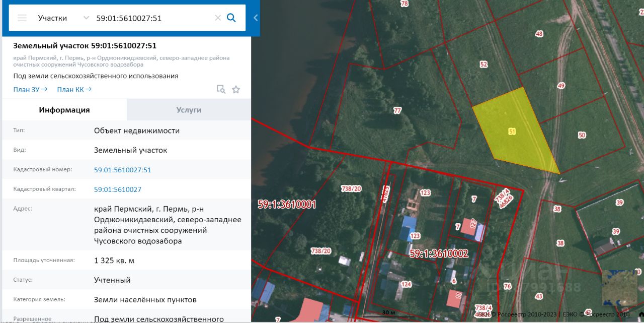This screenshot has height=323, width=644.
Task: Click the category value Земли населённых пунктов
Action: [x=145, y=299]
